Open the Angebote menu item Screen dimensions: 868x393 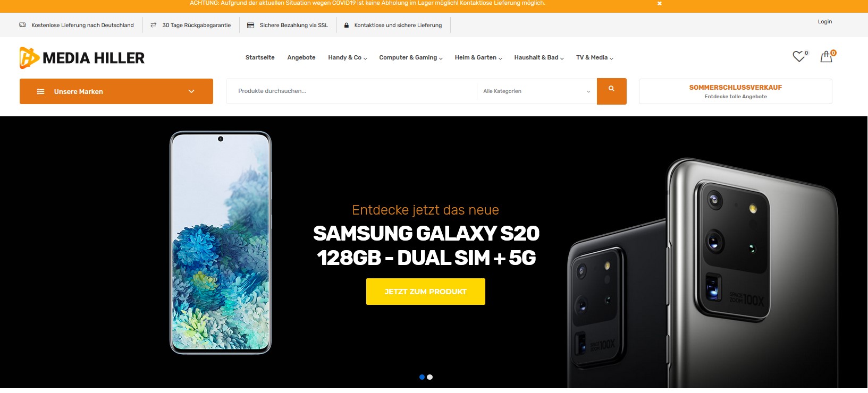[x=301, y=57]
